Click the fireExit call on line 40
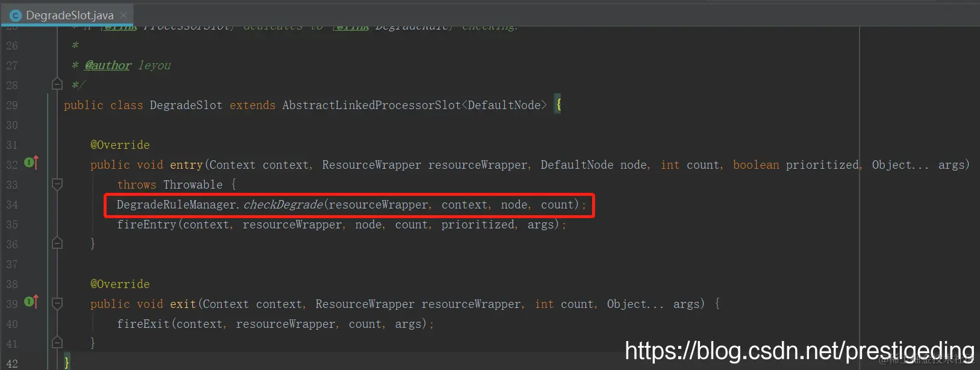The image size is (980, 370). 143,324
